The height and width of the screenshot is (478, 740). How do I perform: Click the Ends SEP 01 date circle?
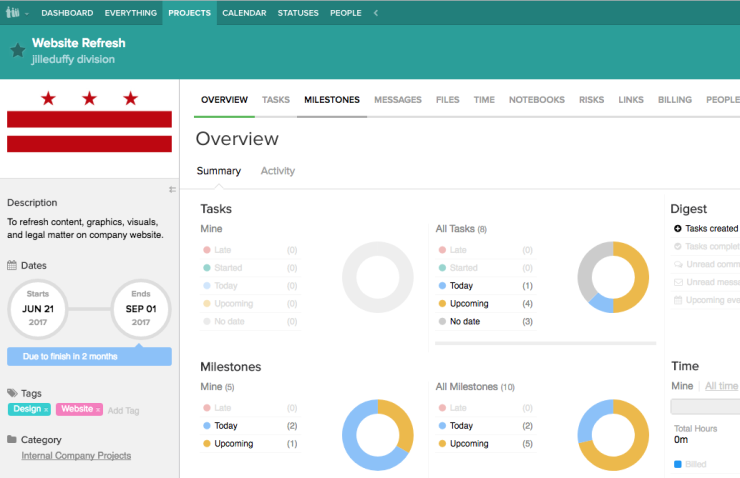pyautogui.click(x=140, y=309)
